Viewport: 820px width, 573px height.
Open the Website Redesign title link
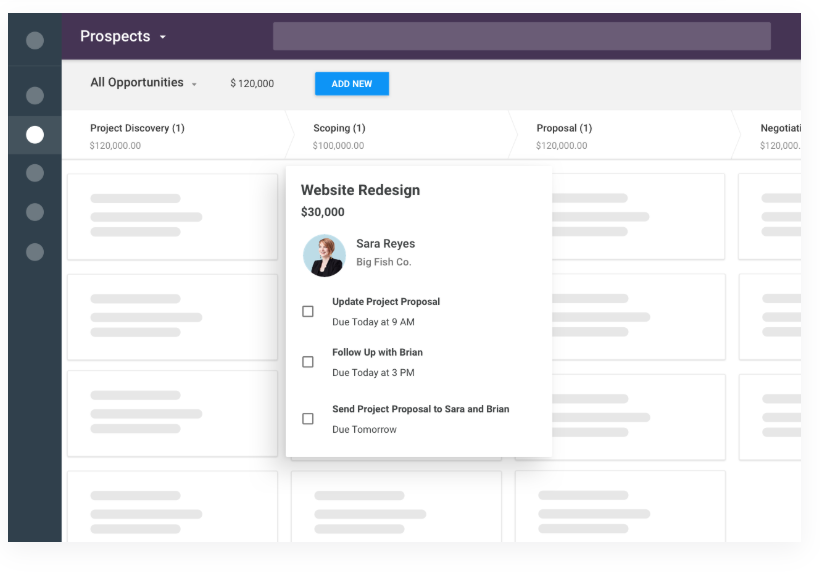[360, 190]
